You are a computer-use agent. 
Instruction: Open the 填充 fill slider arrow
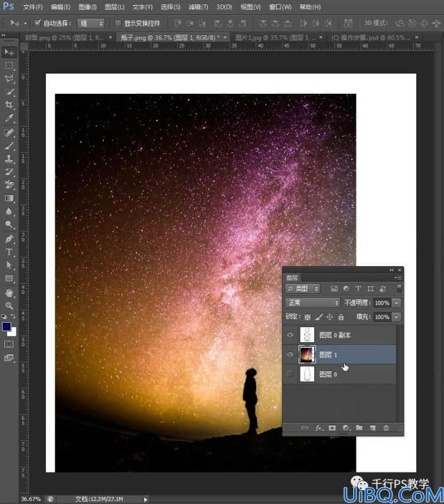[397, 317]
